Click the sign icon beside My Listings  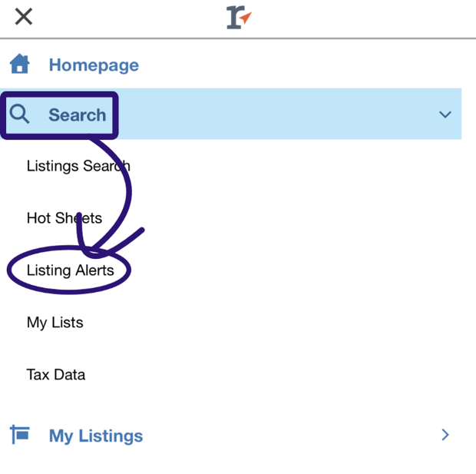point(20,435)
